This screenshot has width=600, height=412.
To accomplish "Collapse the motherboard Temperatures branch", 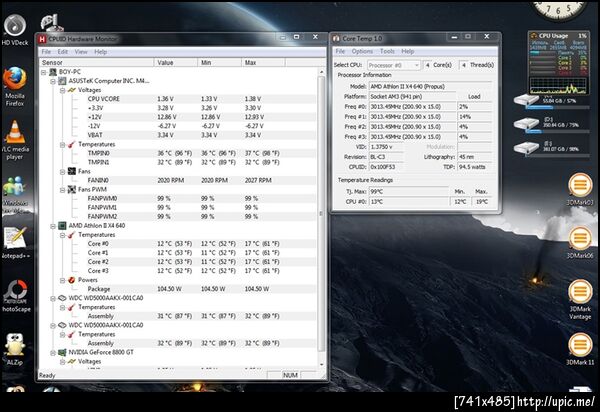I will point(62,145).
